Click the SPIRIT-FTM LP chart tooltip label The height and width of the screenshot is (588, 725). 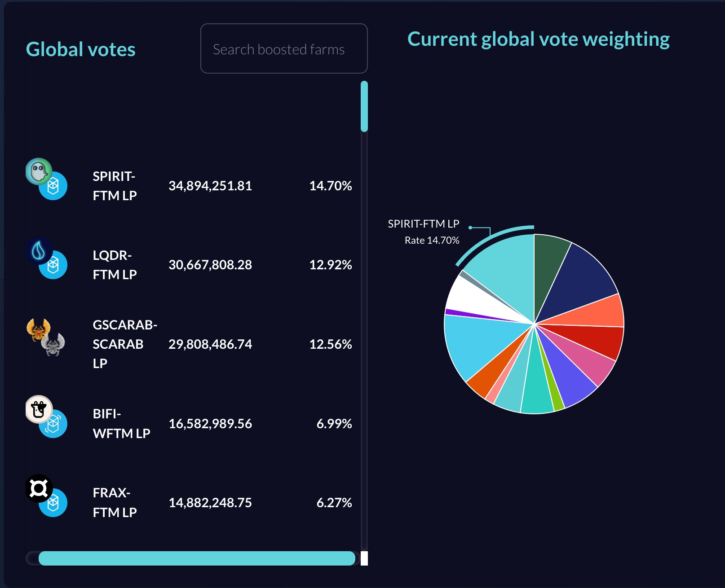click(423, 224)
